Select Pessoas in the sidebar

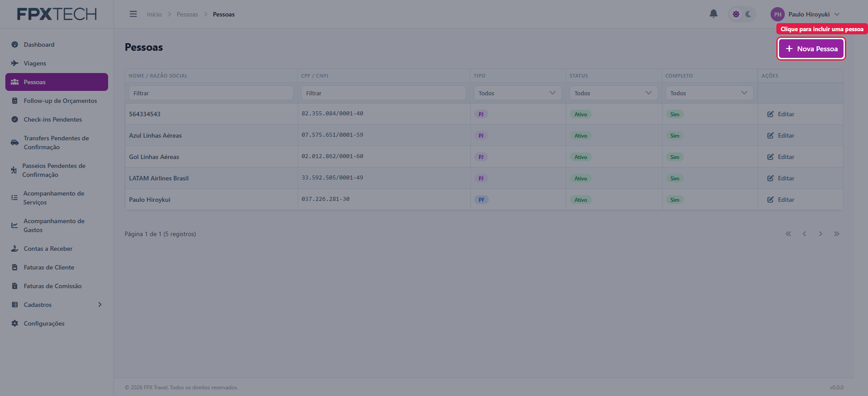click(57, 82)
